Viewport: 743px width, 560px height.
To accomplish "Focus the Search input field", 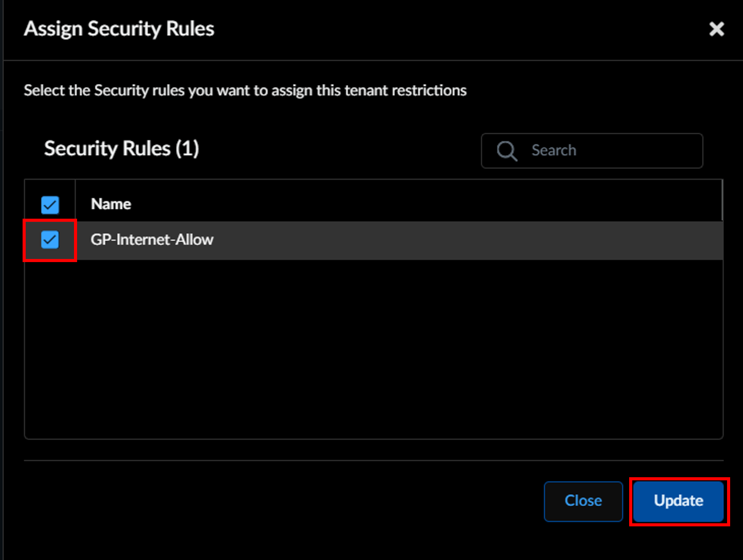I will pyautogui.click(x=592, y=151).
